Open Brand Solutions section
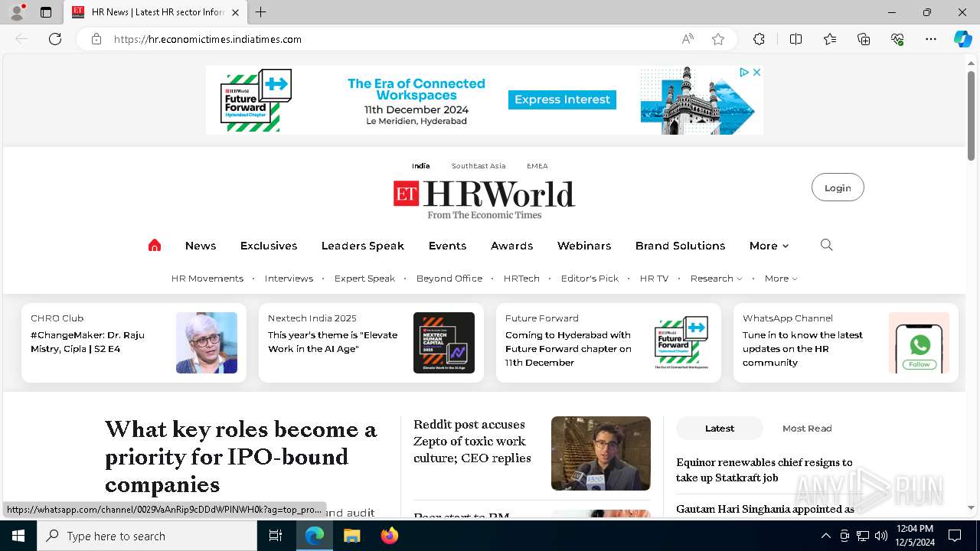This screenshot has width=980, height=551. tap(680, 246)
